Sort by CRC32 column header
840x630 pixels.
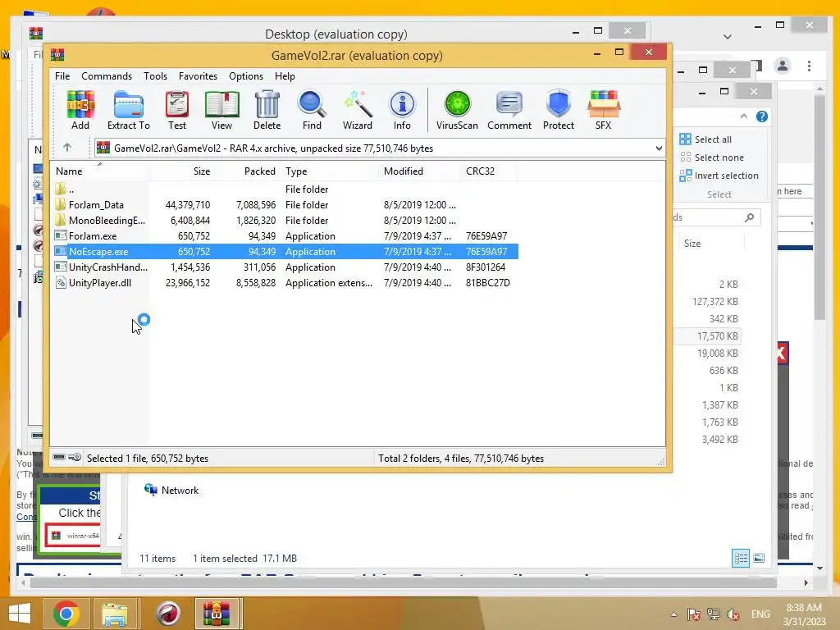[x=490, y=171]
